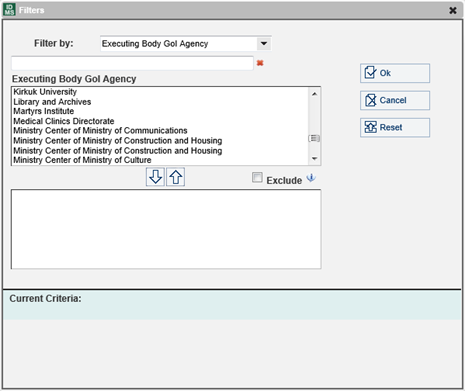The width and height of the screenshot is (465, 391).
Task: Open the Filter by dropdown
Action: (x=264, y=43)
